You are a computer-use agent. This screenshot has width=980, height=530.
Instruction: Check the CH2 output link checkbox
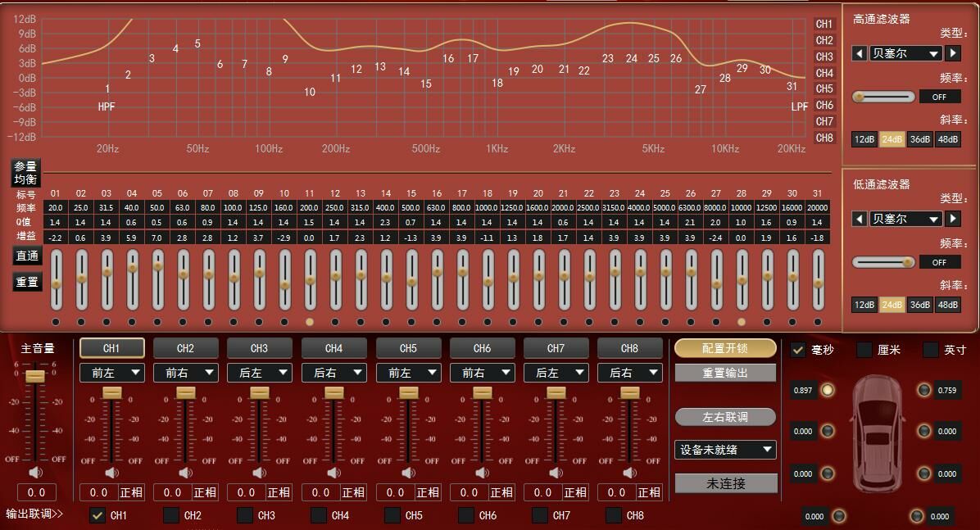(x=171, y=515)
